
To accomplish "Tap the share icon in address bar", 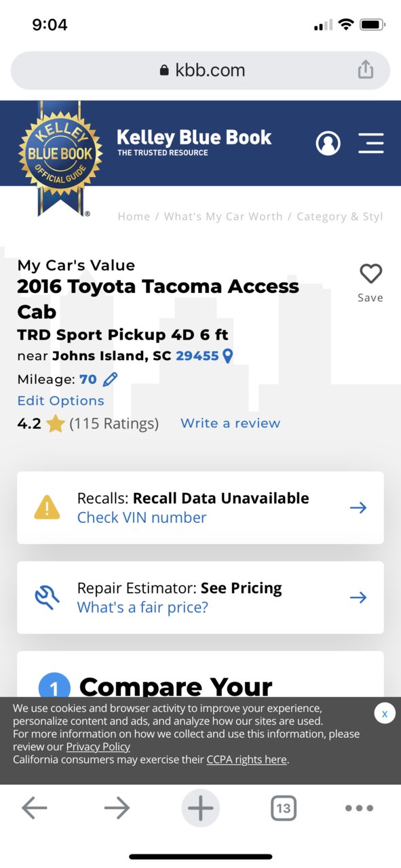I will point(365,70).
